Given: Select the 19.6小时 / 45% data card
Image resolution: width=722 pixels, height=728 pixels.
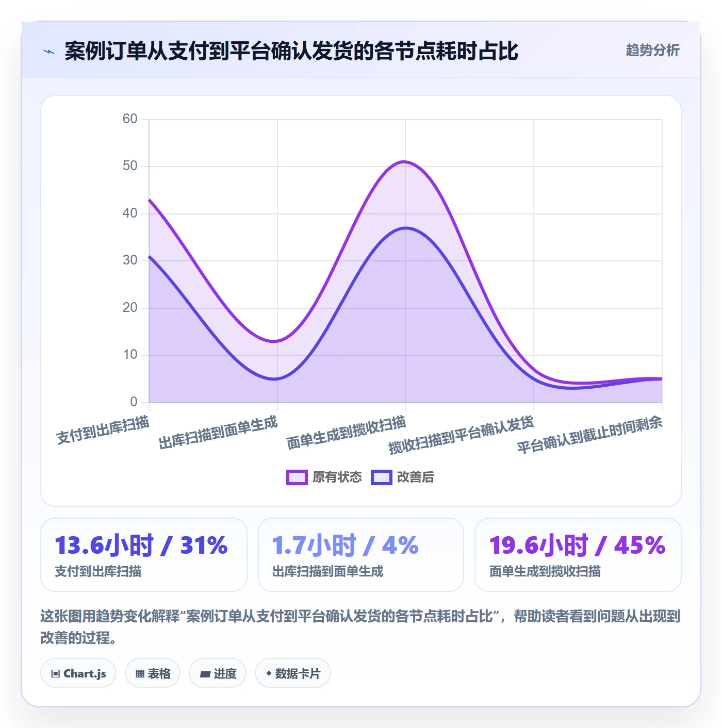Looking at the screenshot, I should (578, 555).
